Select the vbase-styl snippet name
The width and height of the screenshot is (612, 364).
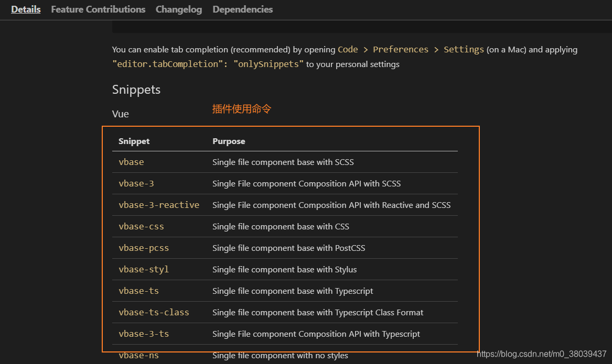tap(144, 270)
